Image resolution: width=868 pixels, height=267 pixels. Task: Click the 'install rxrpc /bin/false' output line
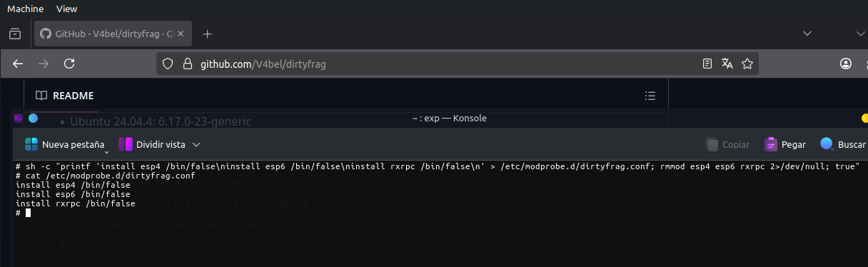[75, 203]
